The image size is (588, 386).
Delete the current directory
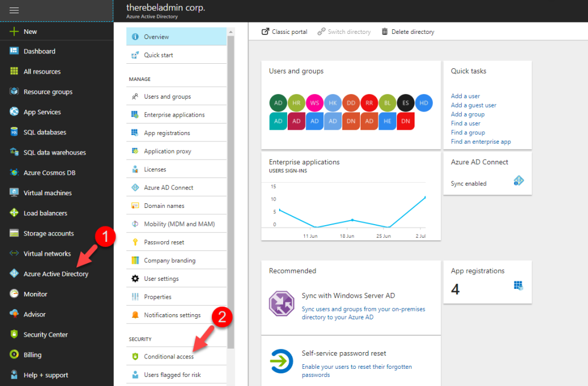(408, 32)
